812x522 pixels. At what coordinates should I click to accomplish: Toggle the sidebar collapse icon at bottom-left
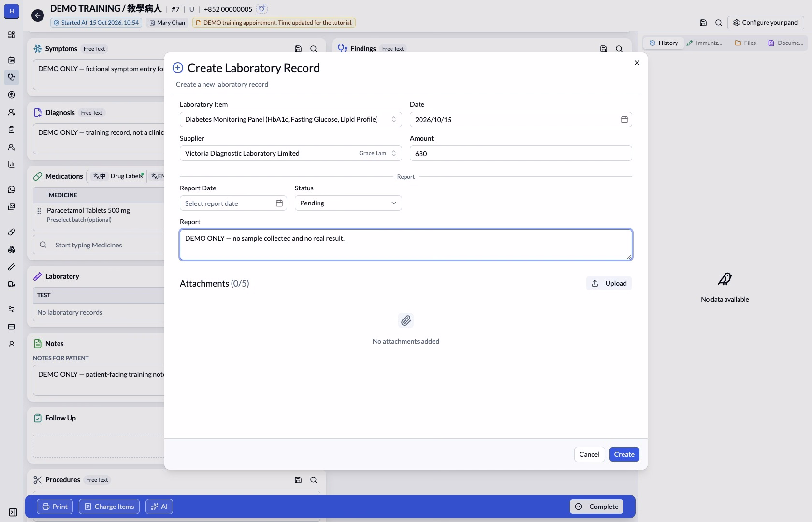tap(13, 512)
